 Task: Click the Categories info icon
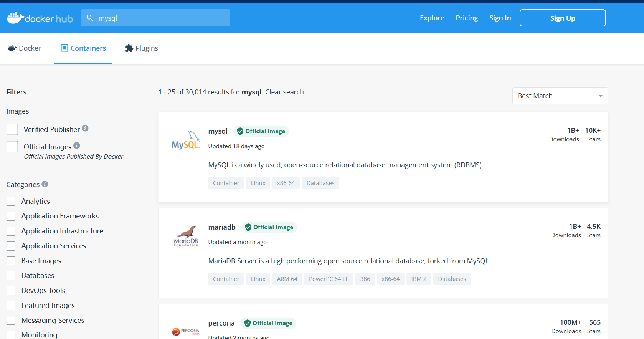(x=45, y=184)
